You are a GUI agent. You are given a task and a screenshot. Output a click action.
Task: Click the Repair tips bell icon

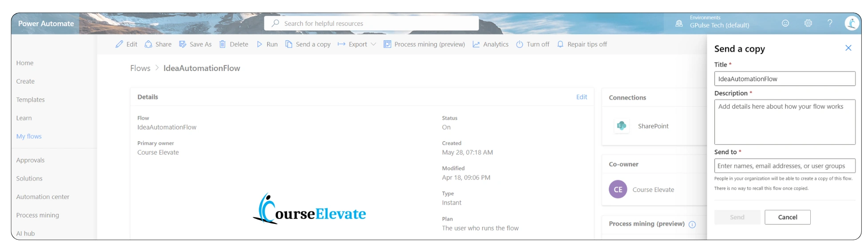[x=560, y=44]
